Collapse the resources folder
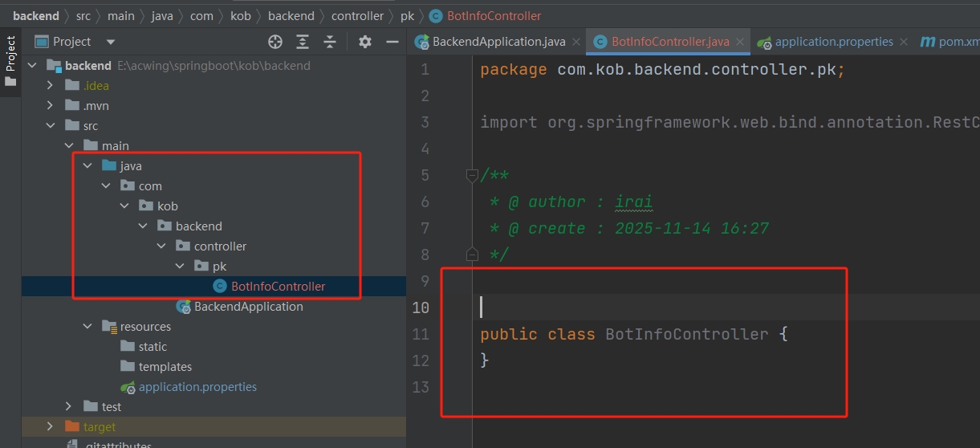The height and width of the screenshot is (448, 980). pyautogui.click(x=87, y=327)
